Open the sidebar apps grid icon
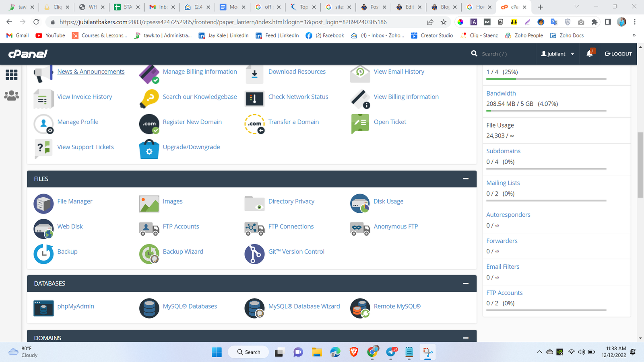 [x=11, y=75]
